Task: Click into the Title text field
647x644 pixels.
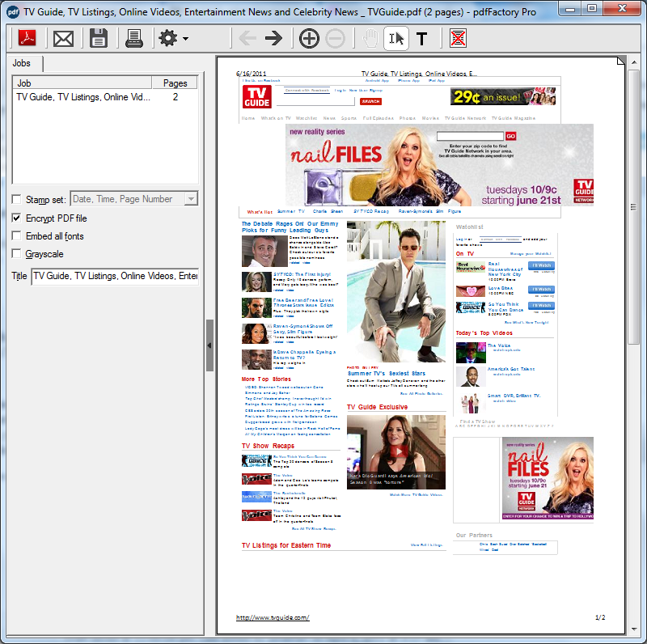Action: click(x=115, y=276)
